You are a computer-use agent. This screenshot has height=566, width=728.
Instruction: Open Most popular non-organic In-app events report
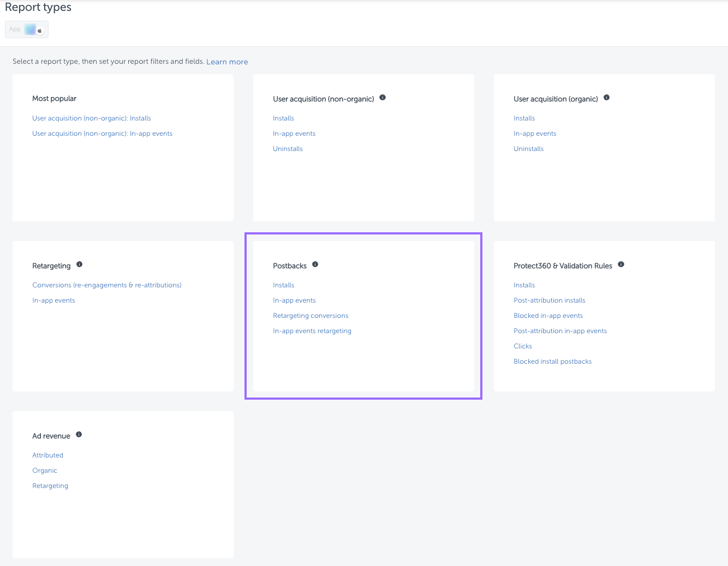(102, 134)
